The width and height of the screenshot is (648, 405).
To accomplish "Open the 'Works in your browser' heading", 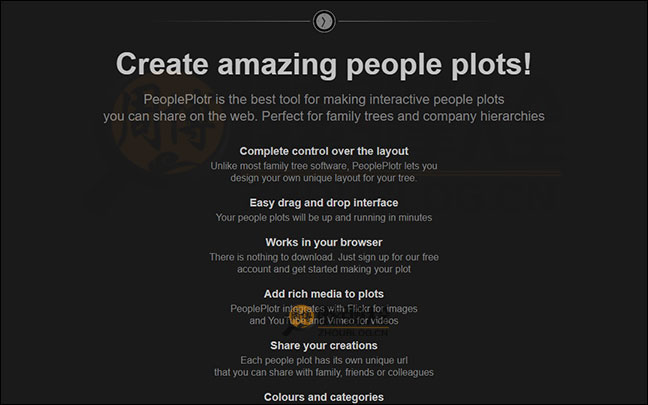I will pos(324,243).
